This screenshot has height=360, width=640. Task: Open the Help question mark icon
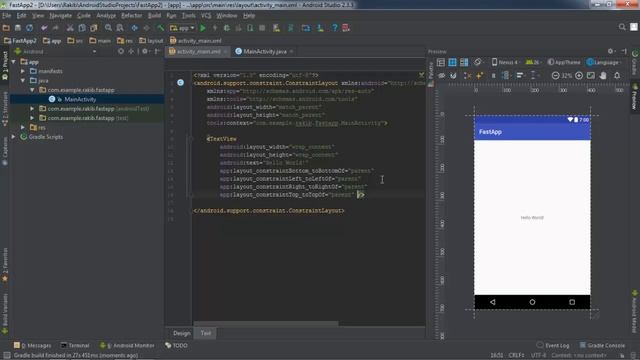coord(334,28)
